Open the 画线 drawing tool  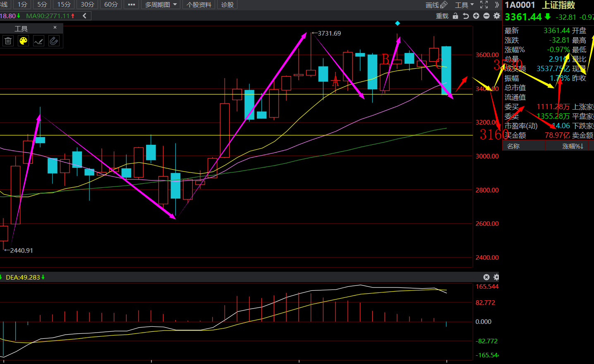point(436,5)
